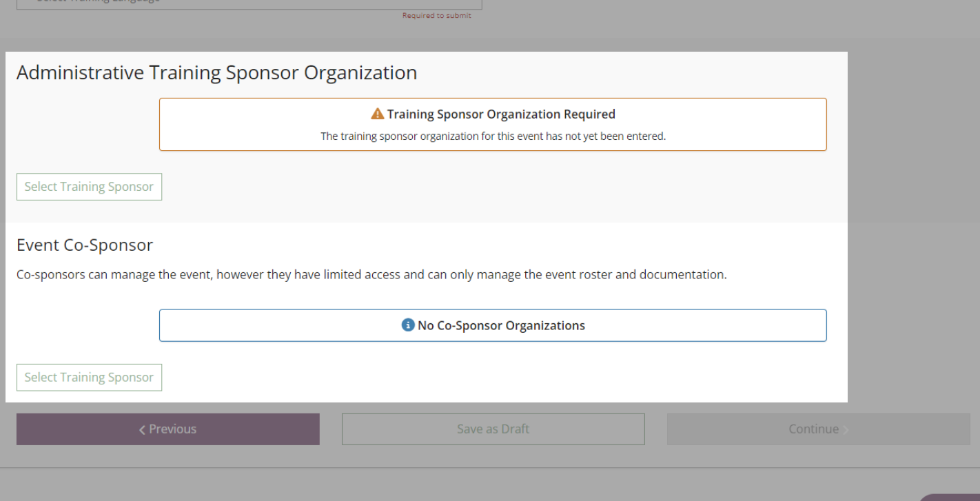
Task: Select Training Sponsor for the administrative organization
Action: coord(89,187)
